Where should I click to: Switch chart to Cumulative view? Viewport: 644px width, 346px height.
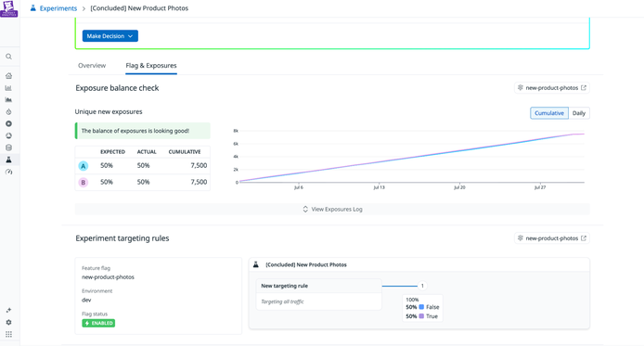549,113
